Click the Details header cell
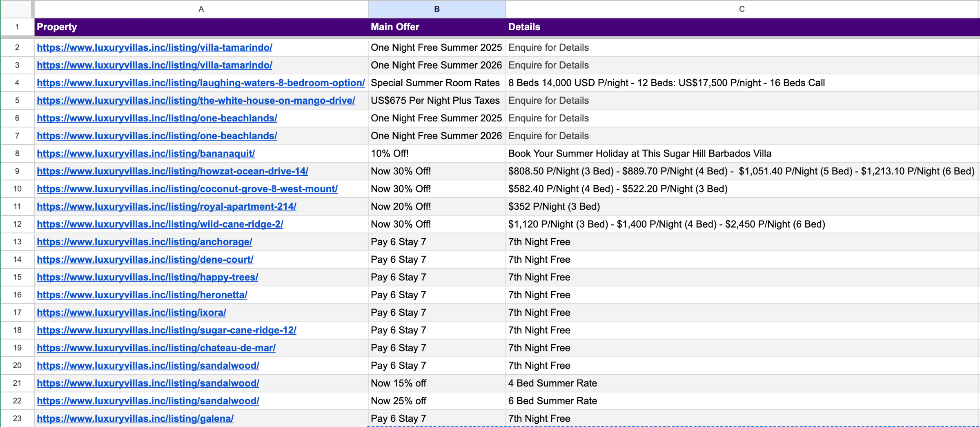 742,27
